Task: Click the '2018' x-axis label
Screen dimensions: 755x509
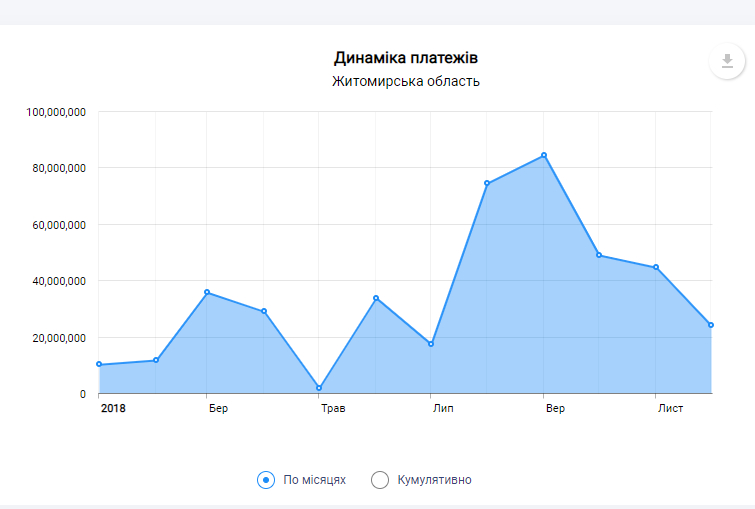Action: [x=113, y=408]
